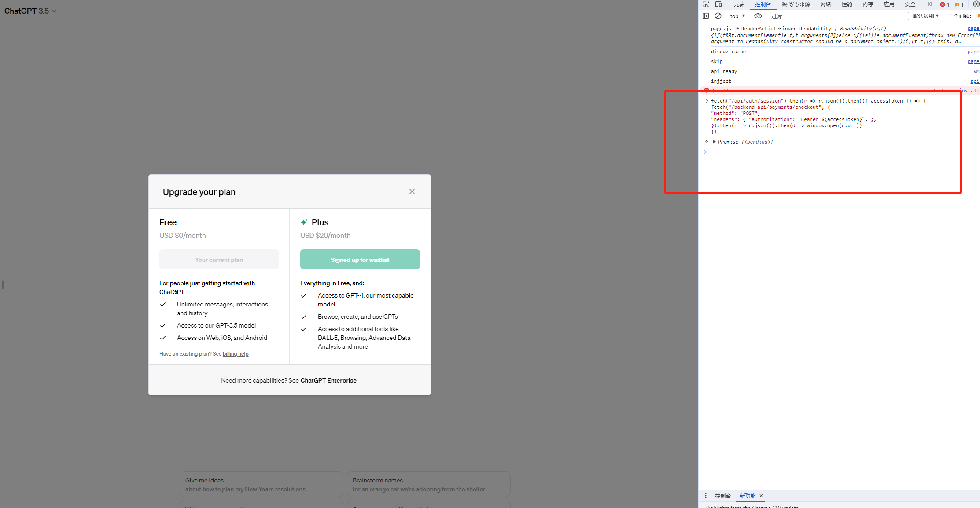This screenshot has width=980, height=508.
Task: Open the 默认级别 log level dropdown
Action: [925, 16]
